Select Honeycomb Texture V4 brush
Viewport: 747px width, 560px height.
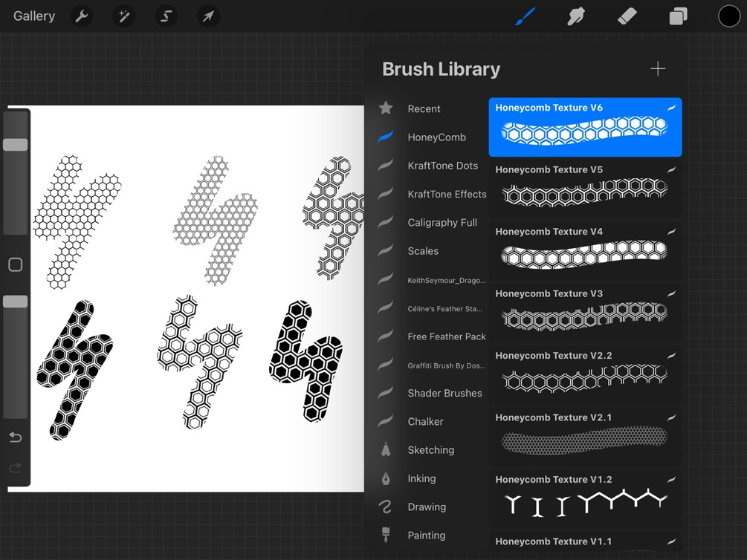coord(585,251)
